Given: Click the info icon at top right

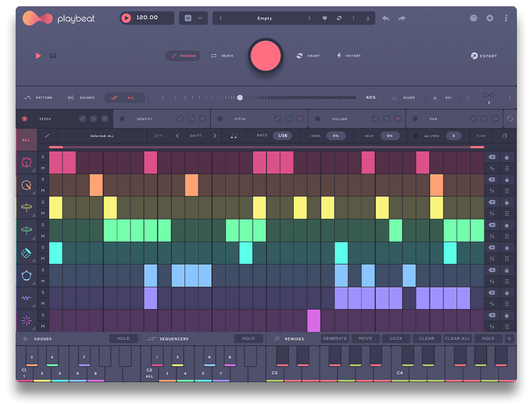Looking at the screenshot, I should pos(506,18).
